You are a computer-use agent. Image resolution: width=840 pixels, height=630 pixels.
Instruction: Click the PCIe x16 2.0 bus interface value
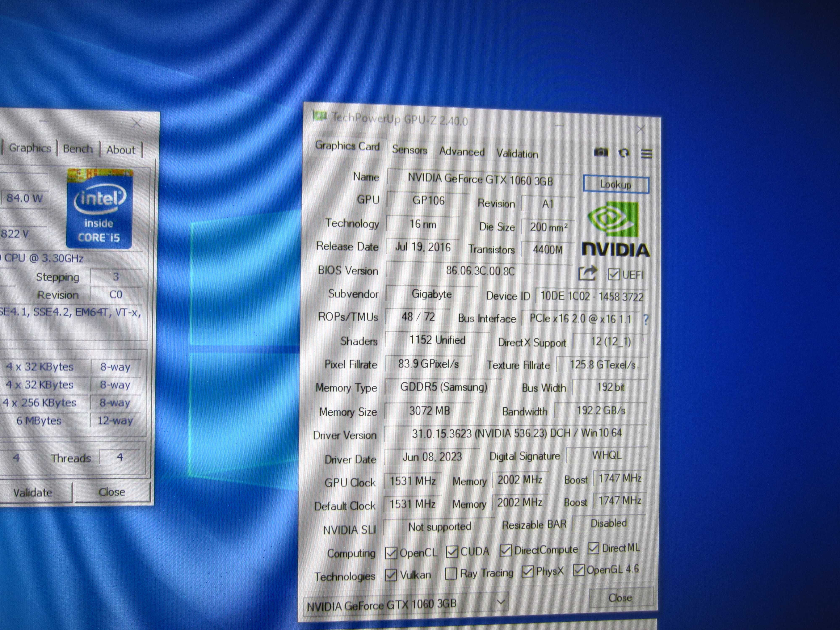coord(581,319)
